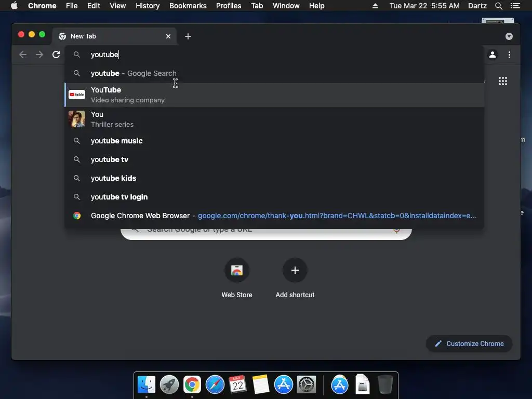Open Launchpad from the Dock

click(x=169, y=385)
